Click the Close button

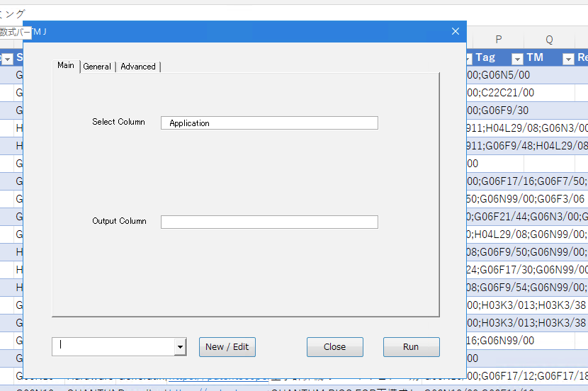[x=335, y=347]
